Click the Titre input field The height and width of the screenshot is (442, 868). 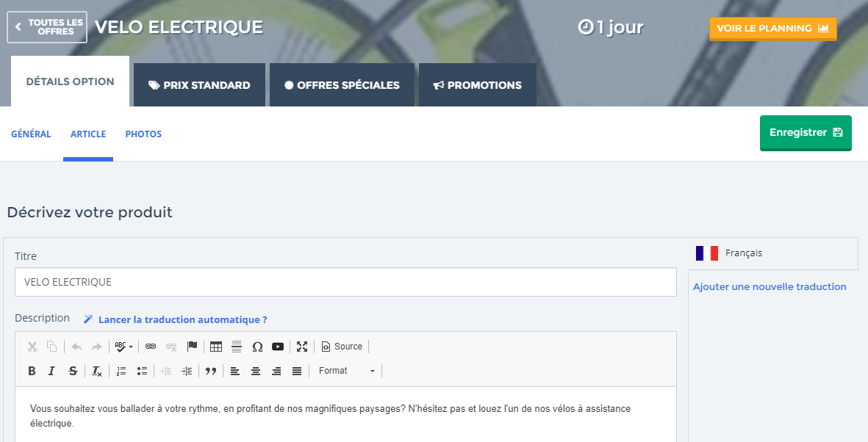tap(345, 282)
